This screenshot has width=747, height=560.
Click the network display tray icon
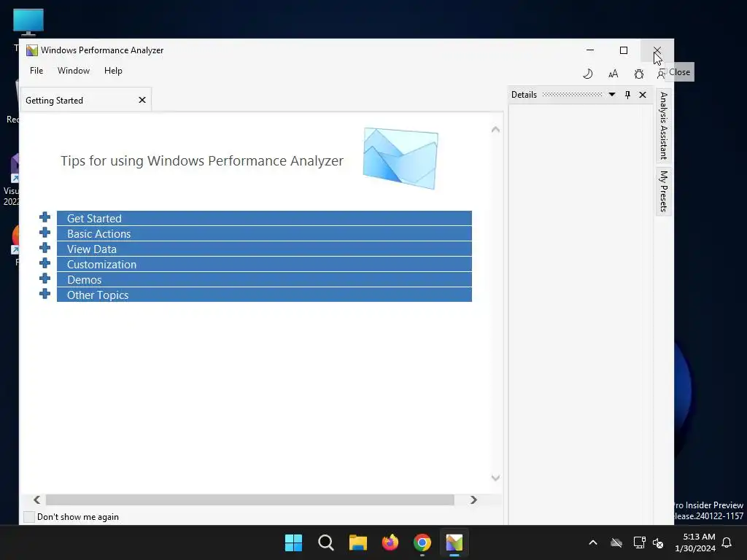(x=639, y=542)
